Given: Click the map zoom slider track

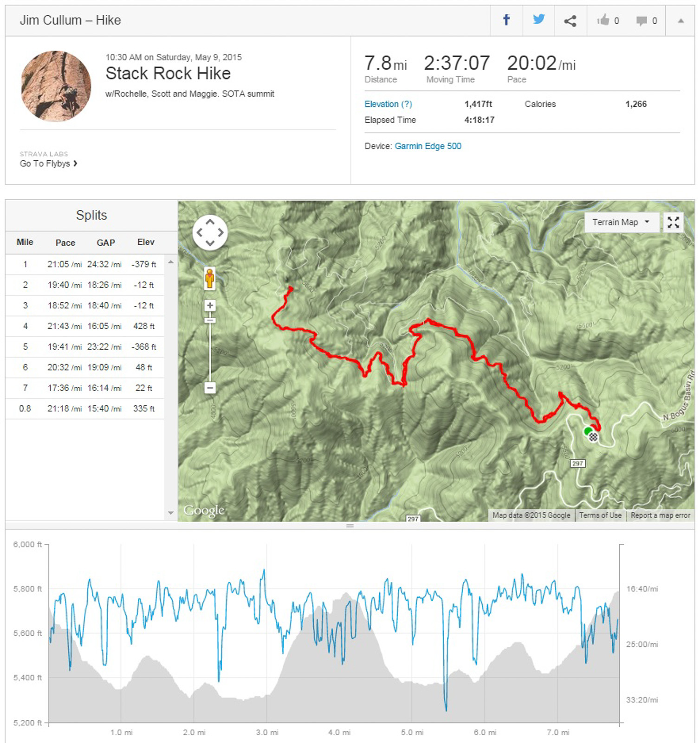Looking at the screenshot, I should tap(210, 353).
